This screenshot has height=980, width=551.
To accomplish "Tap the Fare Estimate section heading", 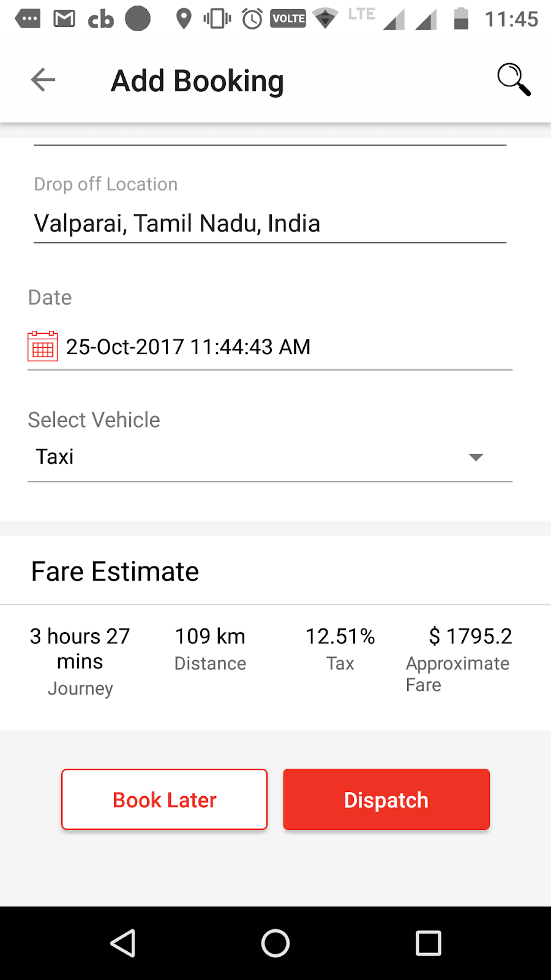I will pos(115,571).
